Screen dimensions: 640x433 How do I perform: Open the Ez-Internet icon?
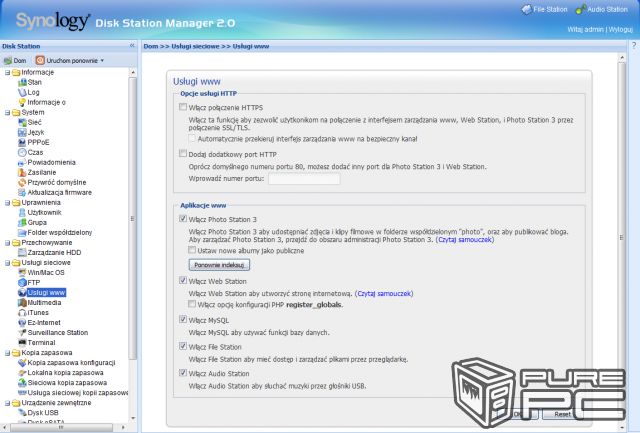click(x=22, y=323)
